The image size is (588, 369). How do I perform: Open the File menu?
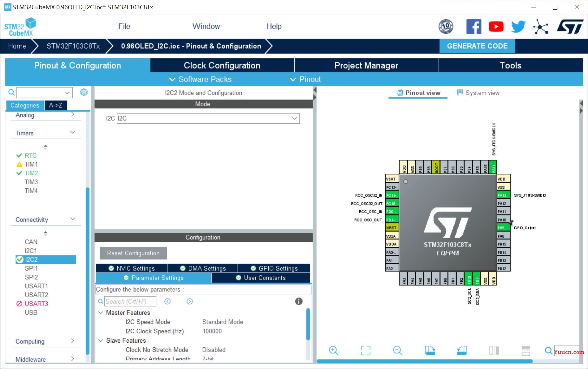124,26
